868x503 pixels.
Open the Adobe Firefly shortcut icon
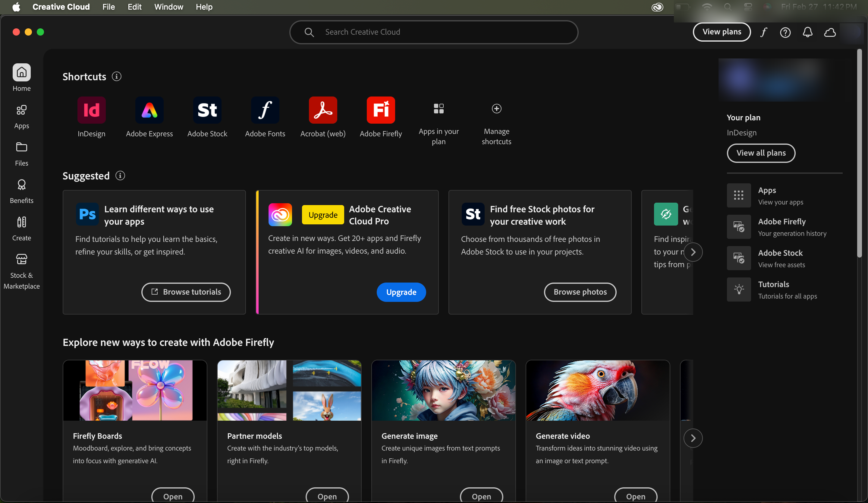(381, 110)
